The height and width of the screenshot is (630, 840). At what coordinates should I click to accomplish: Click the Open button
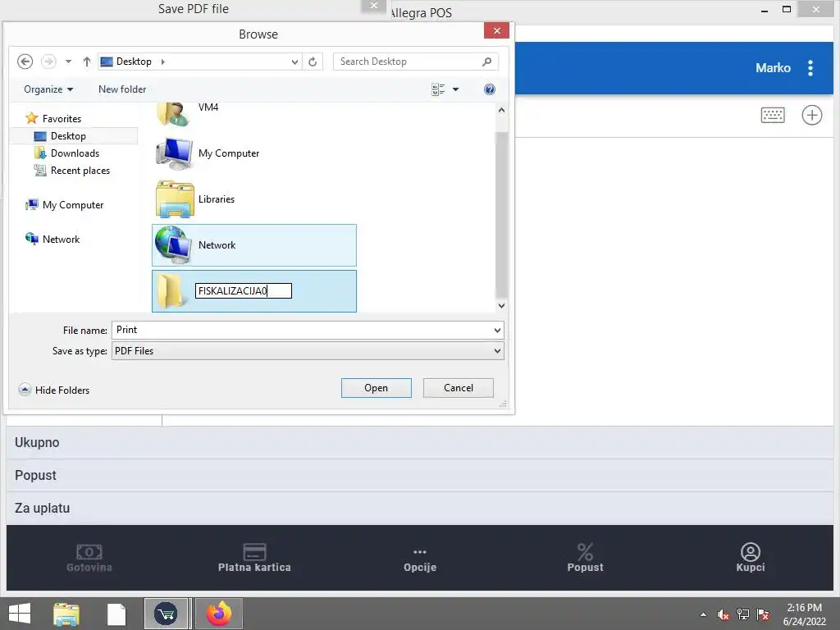(376, 388)
